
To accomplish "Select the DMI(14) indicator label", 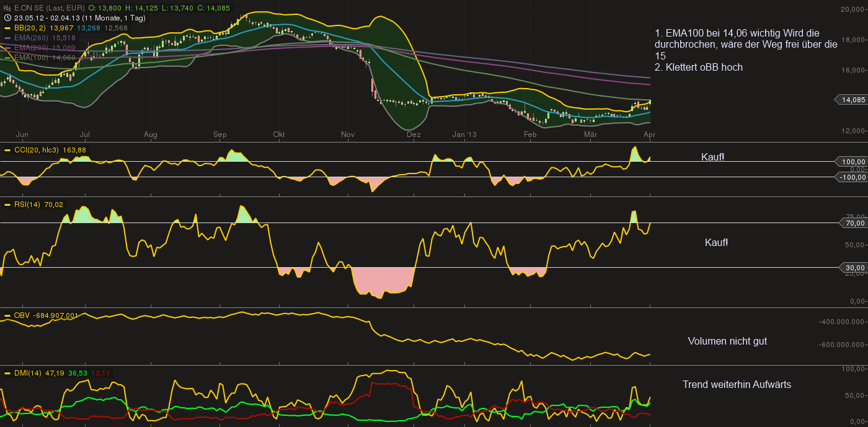I will tap(29, 373).
